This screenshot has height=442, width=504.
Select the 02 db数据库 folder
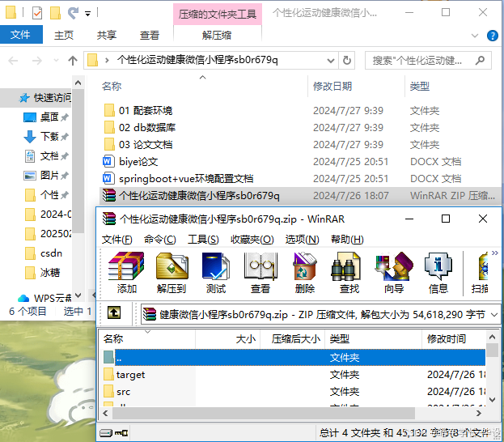tap(147, 128)
